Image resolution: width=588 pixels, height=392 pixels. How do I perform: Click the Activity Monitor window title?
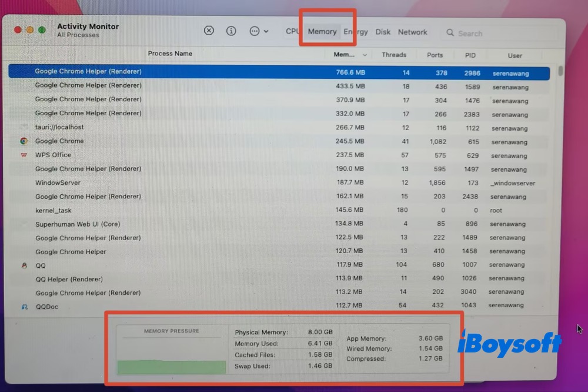click(88, 26)
